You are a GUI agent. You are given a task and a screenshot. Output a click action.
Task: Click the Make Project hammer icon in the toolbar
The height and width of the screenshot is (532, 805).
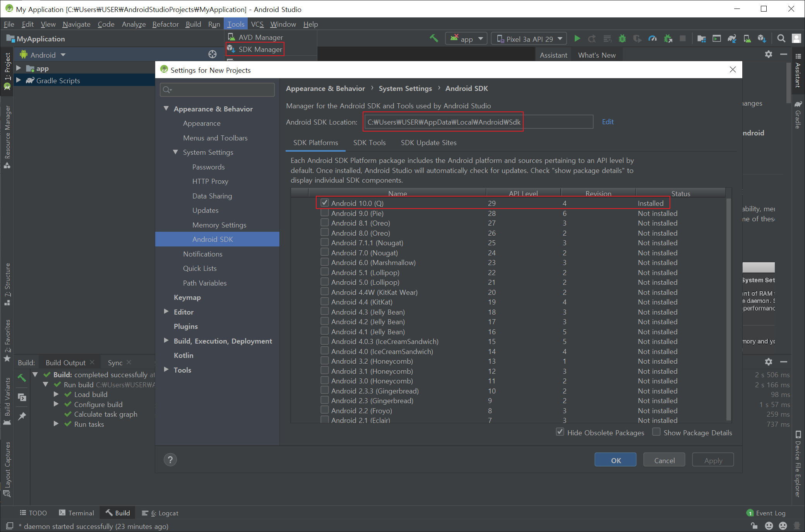[x=434, y=38]
